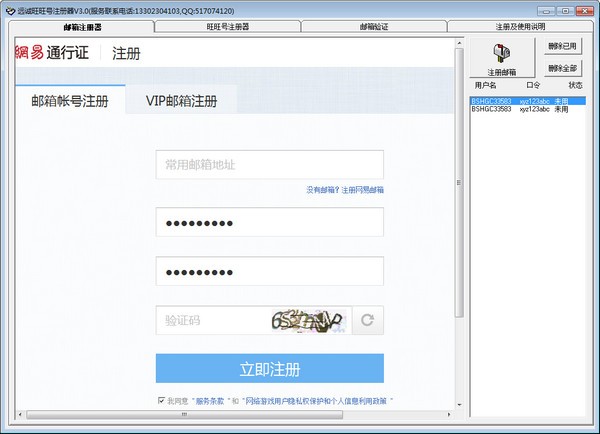The image size is (600, 434).
Task: Click the app icon in the title bar
Action: 10,11
